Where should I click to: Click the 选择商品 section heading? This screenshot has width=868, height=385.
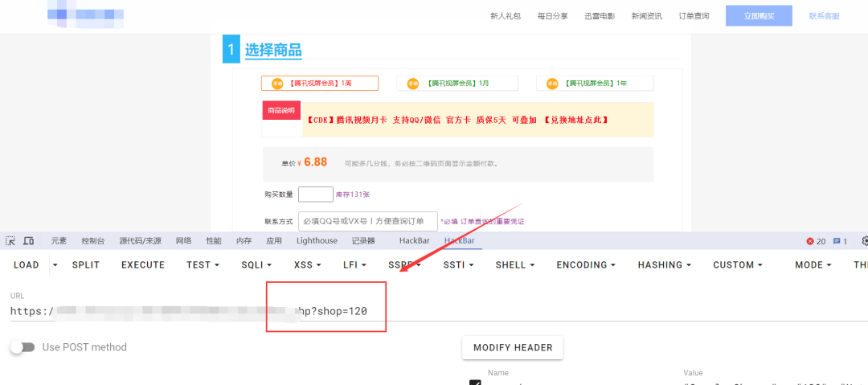click(x=273, y=51)
